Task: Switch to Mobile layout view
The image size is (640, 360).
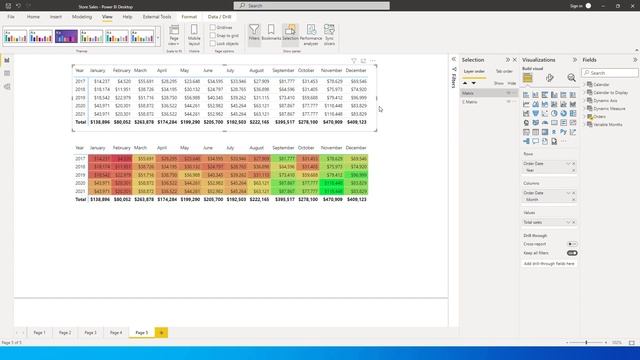Action: [x=194, y=34]
